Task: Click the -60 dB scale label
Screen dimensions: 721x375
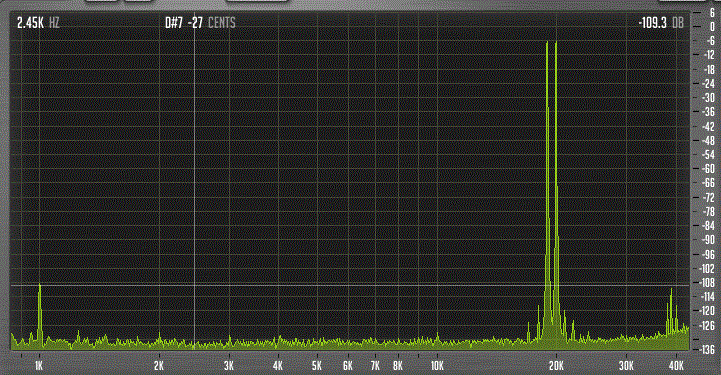Action: coord(709,169)
